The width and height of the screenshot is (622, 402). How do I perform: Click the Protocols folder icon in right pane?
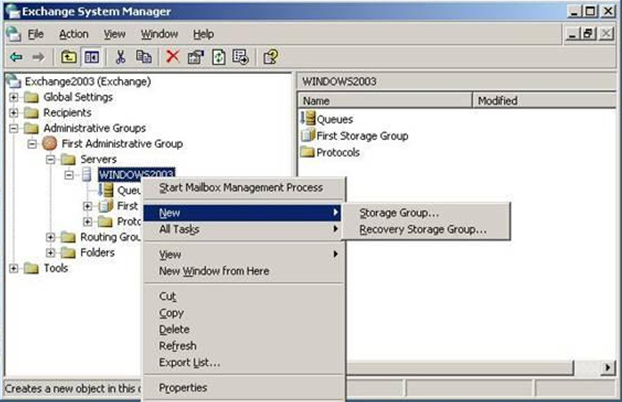[308, 152]
